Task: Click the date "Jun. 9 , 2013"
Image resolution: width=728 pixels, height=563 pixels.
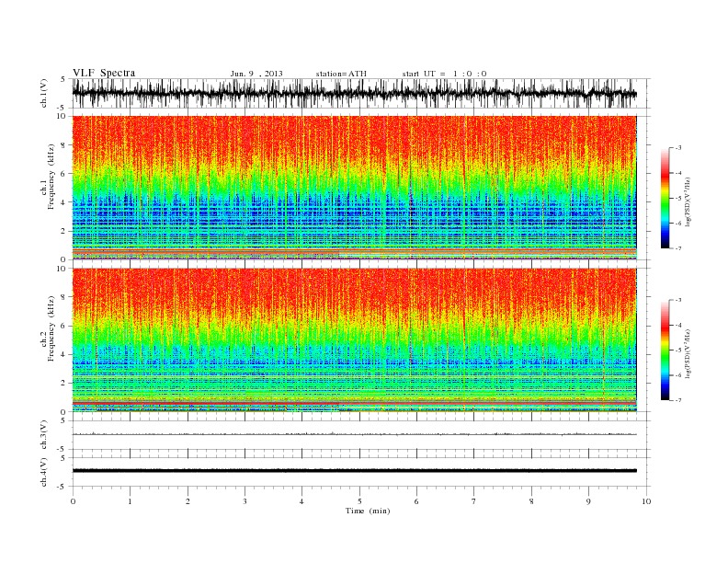Action: pyautogui.click(x=256, y=74)
